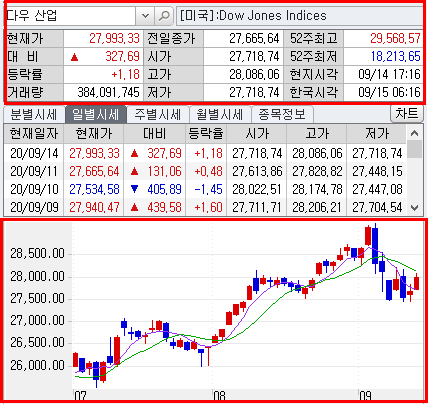Select the 20/09/14 table row

tap(205, 153)
